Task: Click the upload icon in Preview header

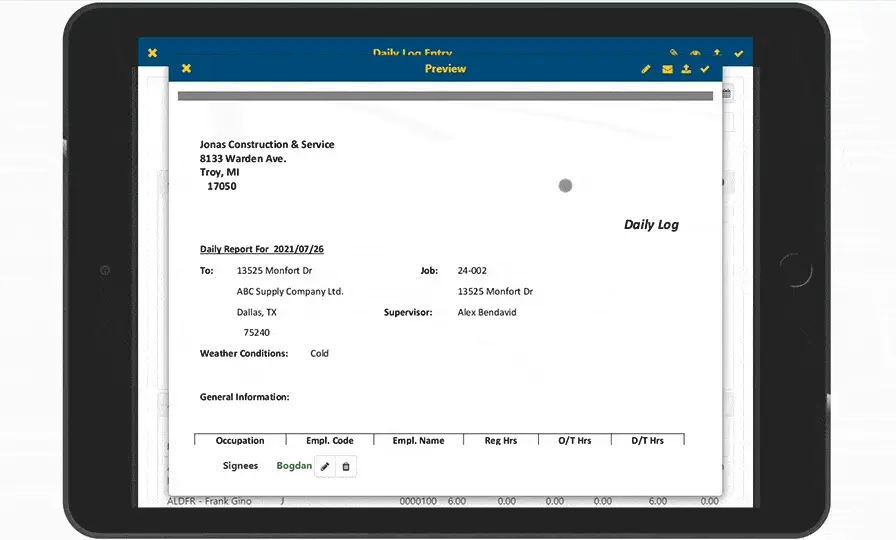Action: click(686, 69)
